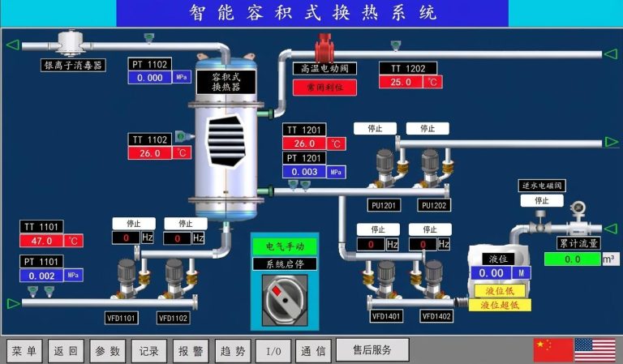The width and height of the screenshot is (623, 364).
Task: Toggle the 停止 status above PU1201
Action: click(x=375, y=129)
